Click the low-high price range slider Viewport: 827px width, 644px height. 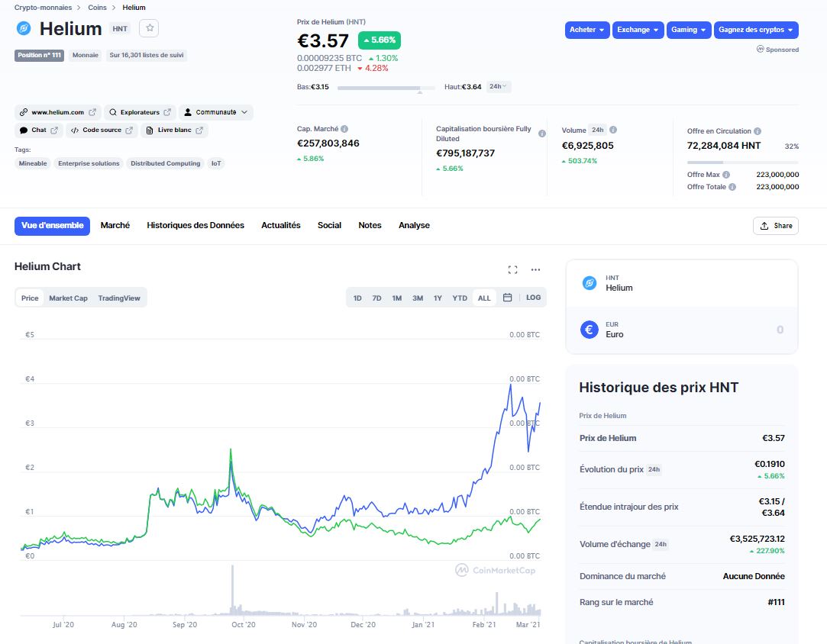[379, 88]
